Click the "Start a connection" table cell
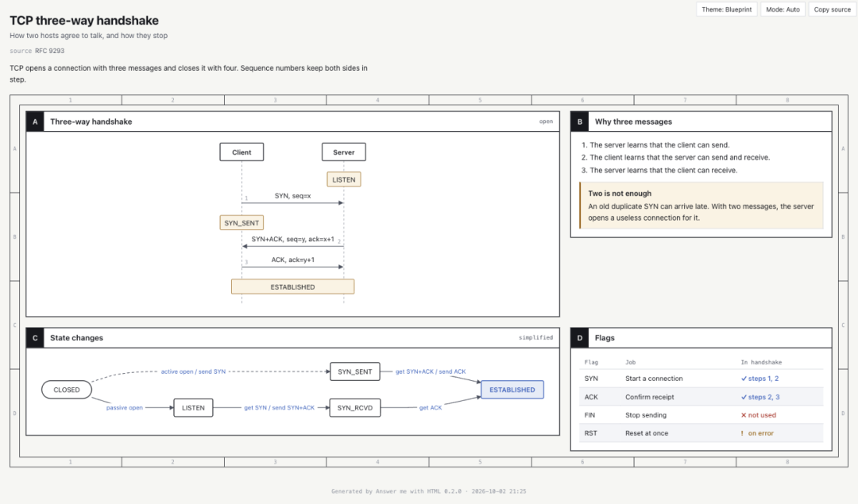 pyautogui.click(x=654, y=379)
